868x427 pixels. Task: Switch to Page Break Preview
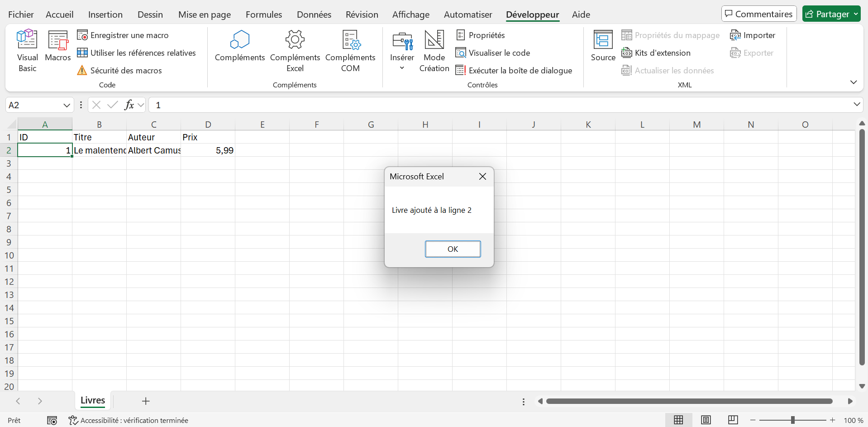[x=733, y=420]
